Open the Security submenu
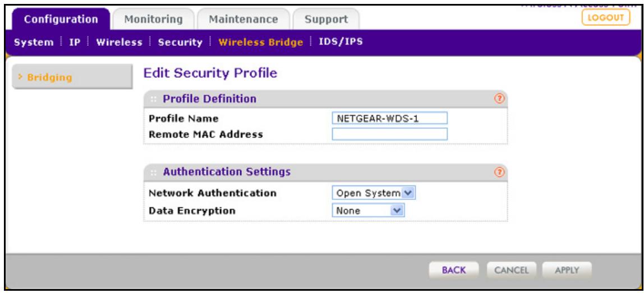The image size is (644, 293). click(x=180, y=42)
